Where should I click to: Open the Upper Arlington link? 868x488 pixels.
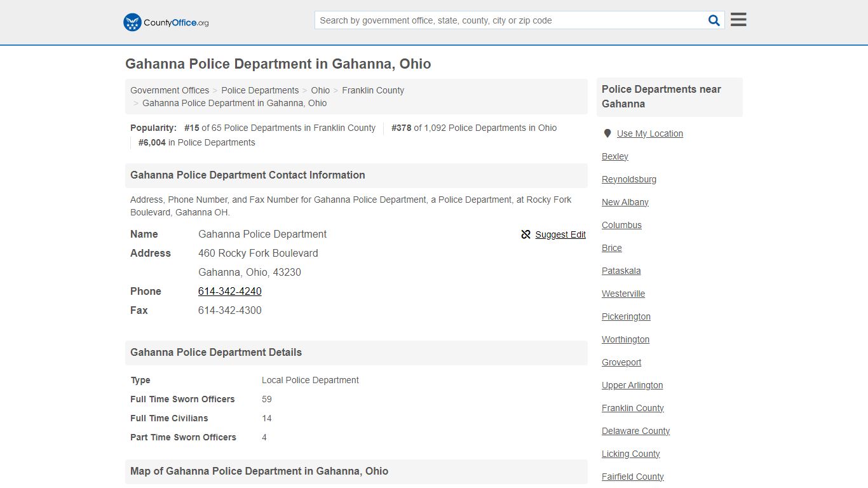click(x=632, y=385)
